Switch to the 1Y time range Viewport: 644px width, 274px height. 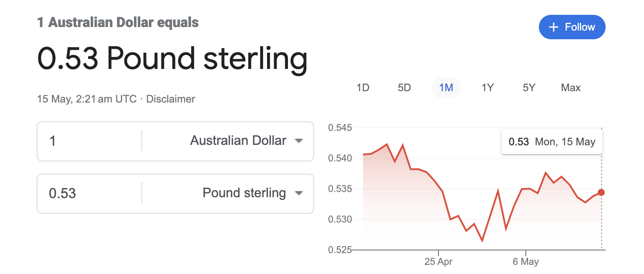tap(487, 88)
